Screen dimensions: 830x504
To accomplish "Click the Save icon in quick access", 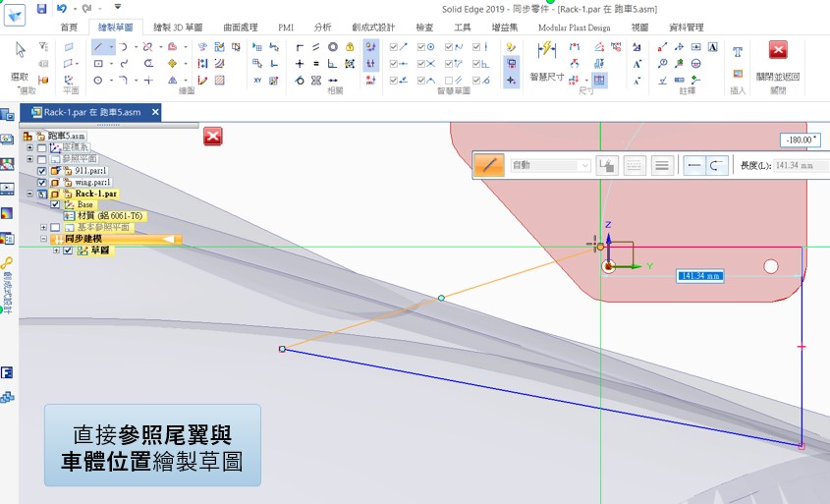I will (x=42, y=9).
